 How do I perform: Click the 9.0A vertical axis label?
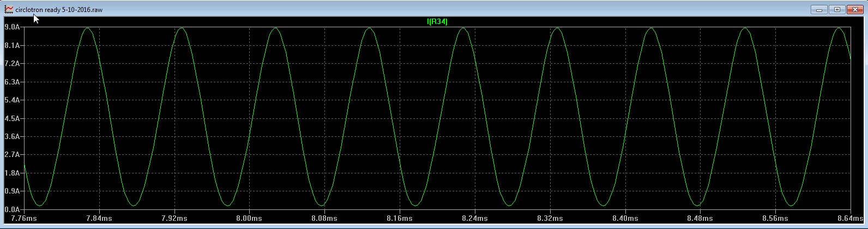[x=12, y=27]
